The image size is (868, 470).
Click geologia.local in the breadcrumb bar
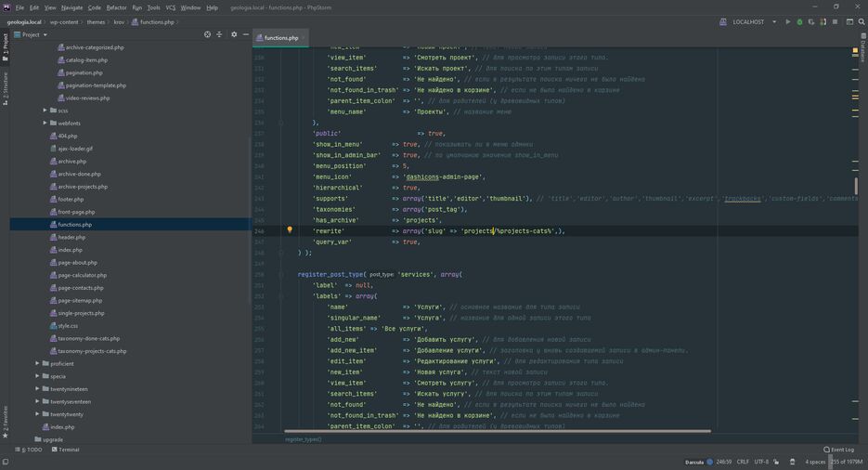pos(24,22)
